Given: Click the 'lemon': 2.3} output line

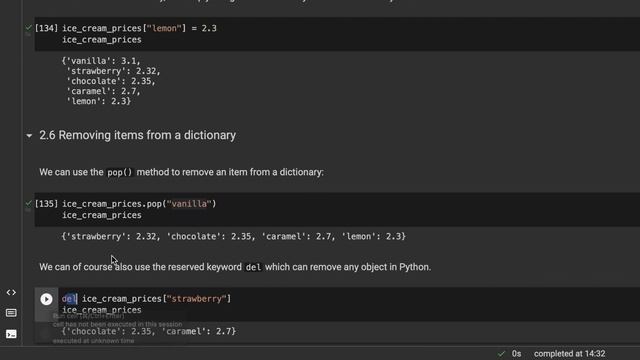Looking at the screenshot, I should (98, 101).
